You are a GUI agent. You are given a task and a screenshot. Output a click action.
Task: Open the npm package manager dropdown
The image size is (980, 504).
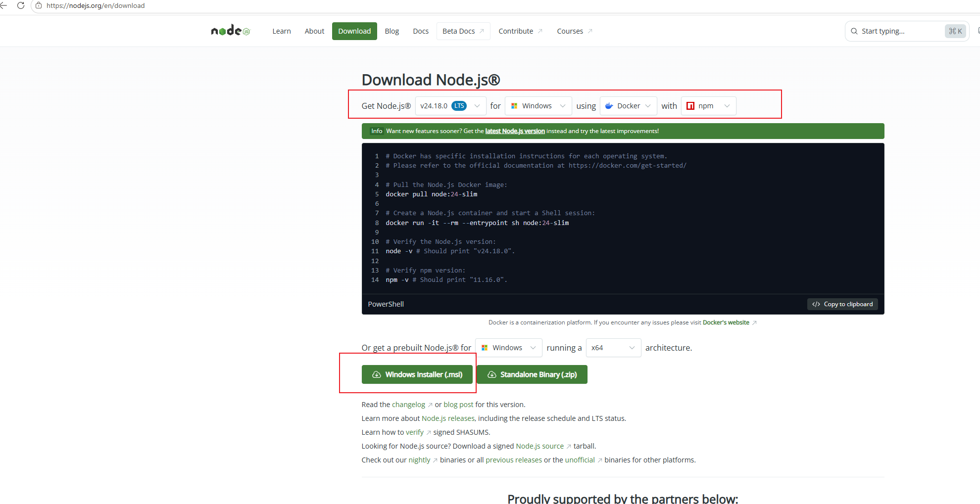(x=709, y=106)
